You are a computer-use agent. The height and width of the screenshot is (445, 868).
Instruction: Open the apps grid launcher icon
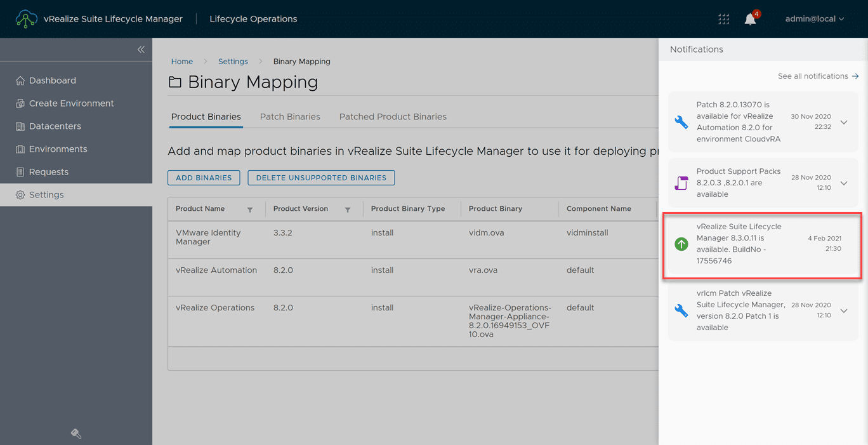click(x=723, y=19)
